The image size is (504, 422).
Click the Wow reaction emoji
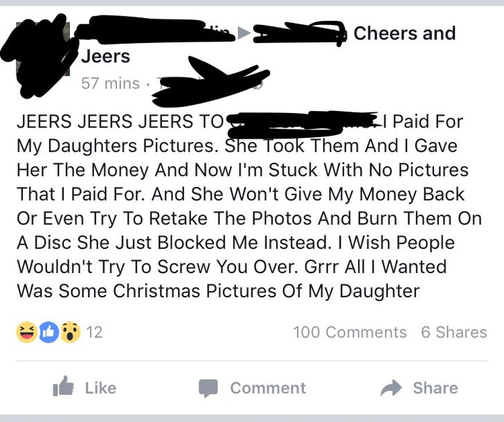(71, 332)
